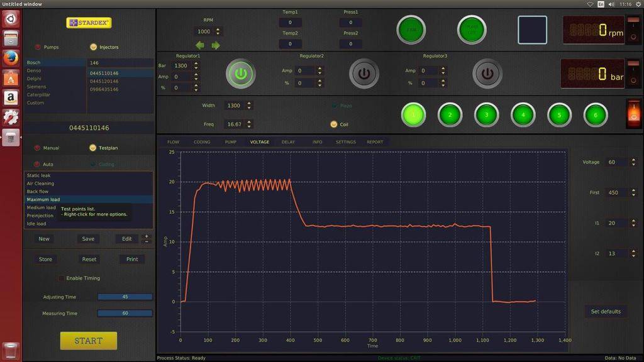The image size is (644, 362).
Task: Click the Freq stepper arrows
Action: (x=249, y=124)
